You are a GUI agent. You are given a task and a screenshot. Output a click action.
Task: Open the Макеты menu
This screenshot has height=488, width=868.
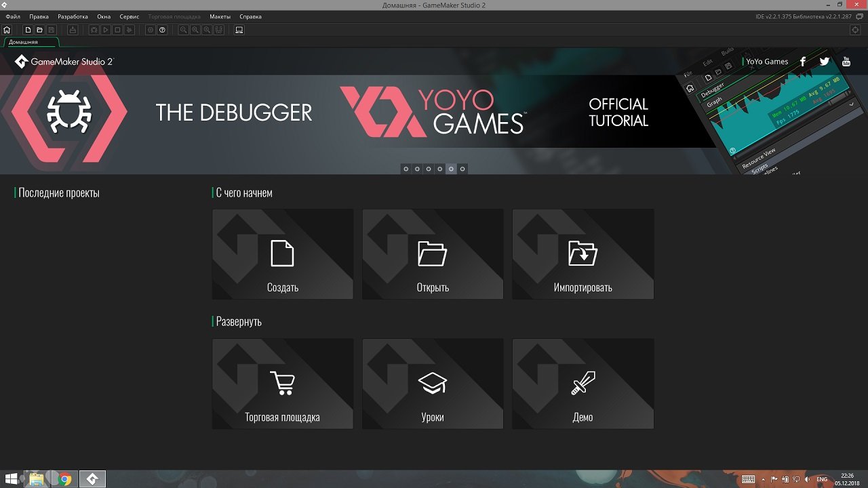click(x=220, y=16)
